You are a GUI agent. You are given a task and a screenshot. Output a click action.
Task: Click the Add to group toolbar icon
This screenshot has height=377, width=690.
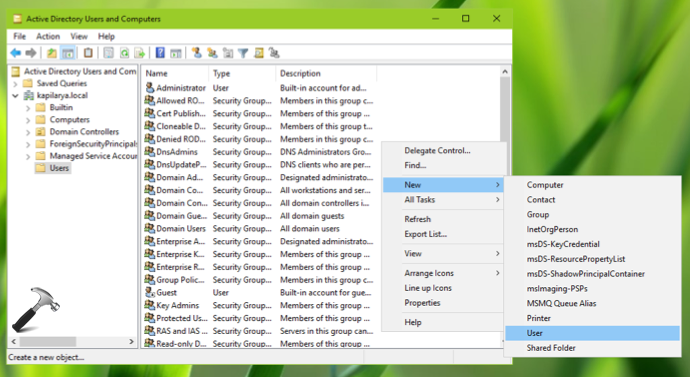[274, 53]
